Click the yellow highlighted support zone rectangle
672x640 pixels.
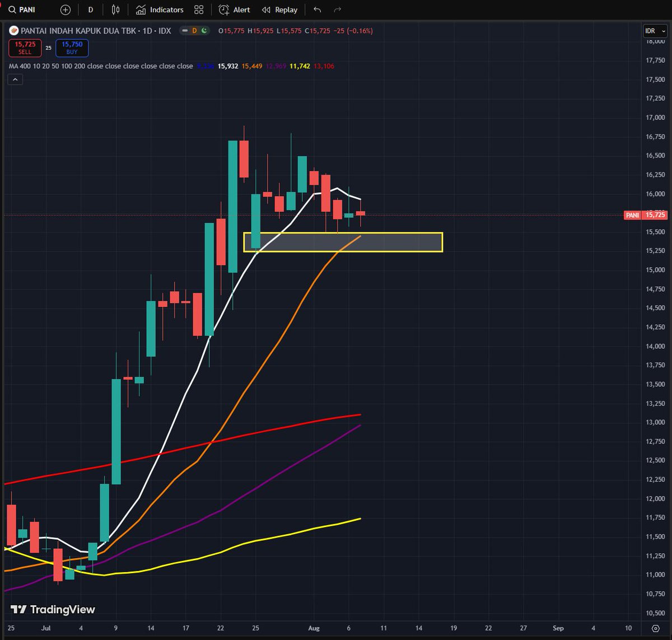(x=343, y=242)
